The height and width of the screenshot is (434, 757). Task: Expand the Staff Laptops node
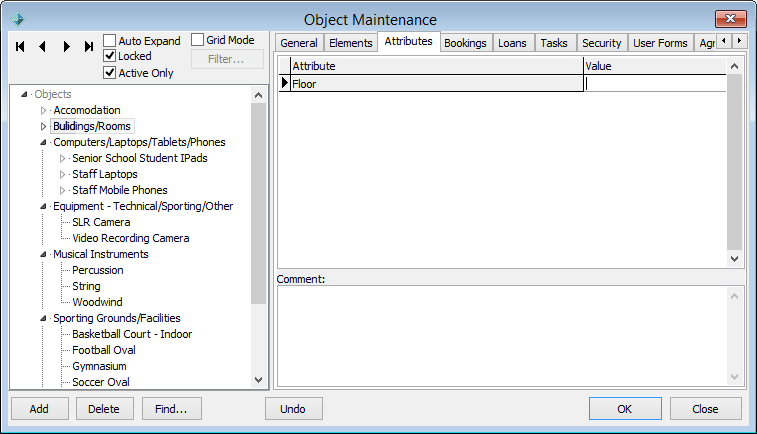(x=62, y=174)
